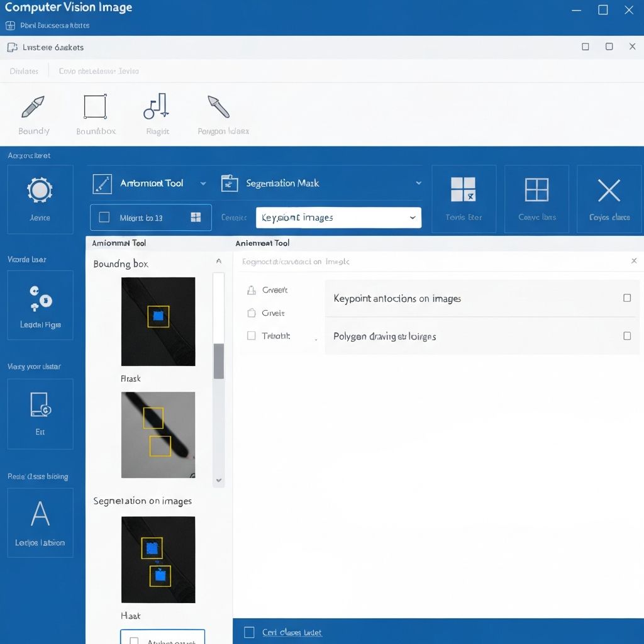Expand the Segmentation Mask dropdown arrow
This screenshot has width=644, height=644.
click(419, 184)
